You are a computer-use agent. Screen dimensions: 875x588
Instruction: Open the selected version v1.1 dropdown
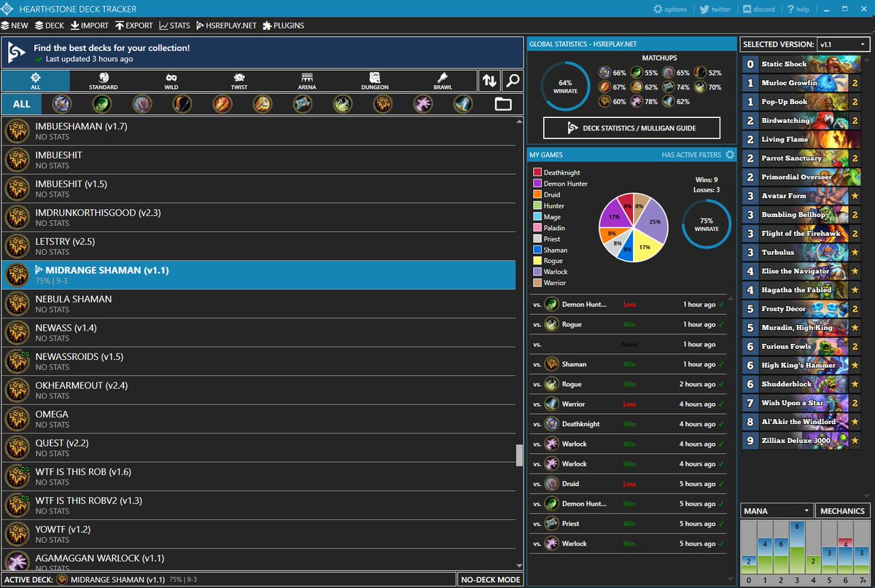pyautogui.click(x=843, y=44)
